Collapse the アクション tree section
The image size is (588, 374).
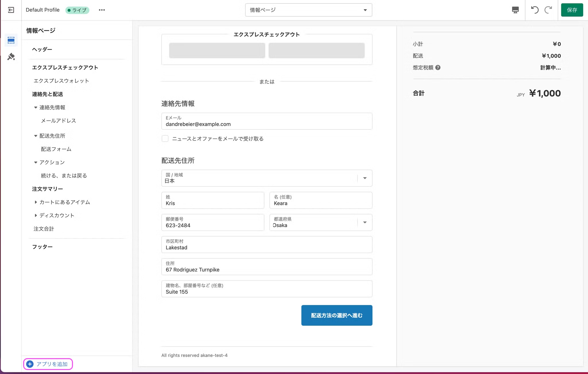click(36, 162)
